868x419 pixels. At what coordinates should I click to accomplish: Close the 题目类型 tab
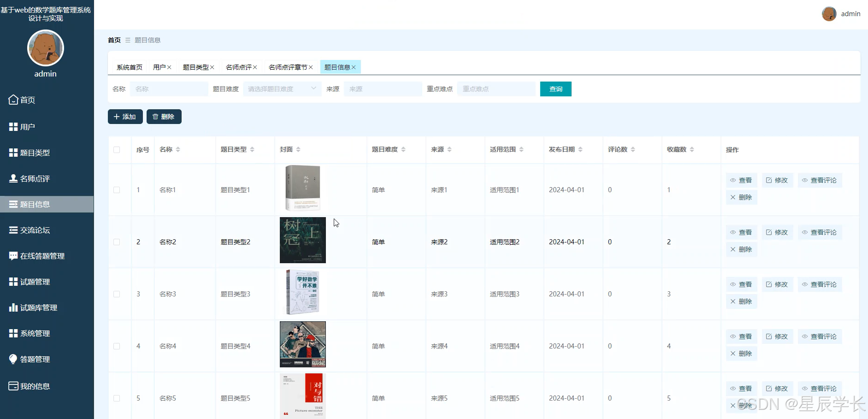(212, 67)
